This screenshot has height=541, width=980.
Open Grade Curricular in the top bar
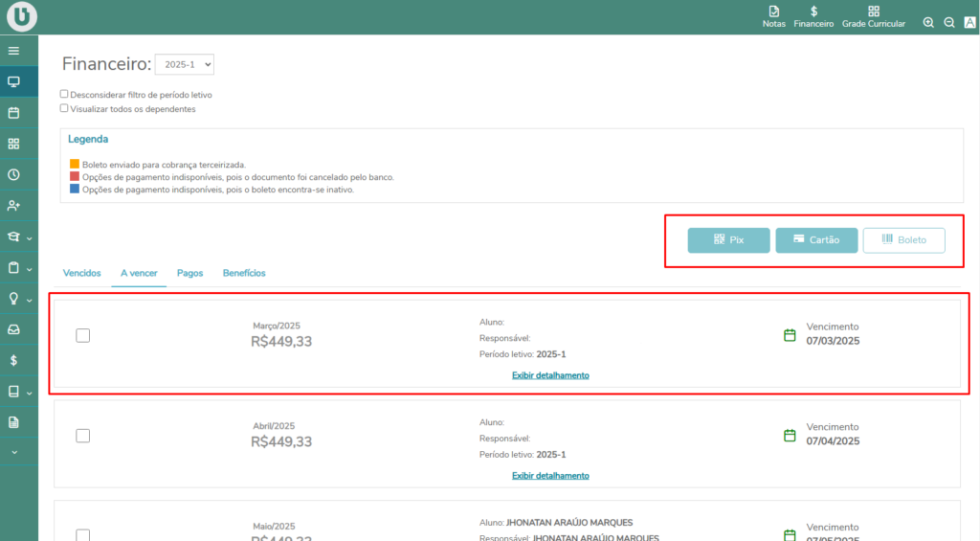(x=873, y=17)
